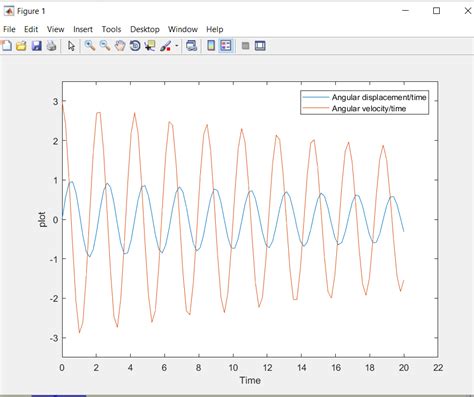Select the 'Time' x-axis label

(x=250, y=380)
